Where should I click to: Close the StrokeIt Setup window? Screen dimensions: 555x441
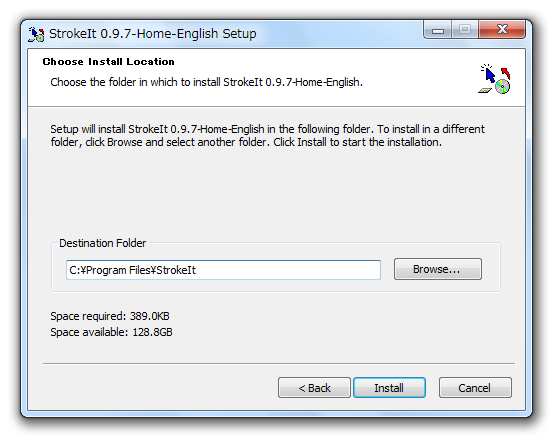click(502, 29)
